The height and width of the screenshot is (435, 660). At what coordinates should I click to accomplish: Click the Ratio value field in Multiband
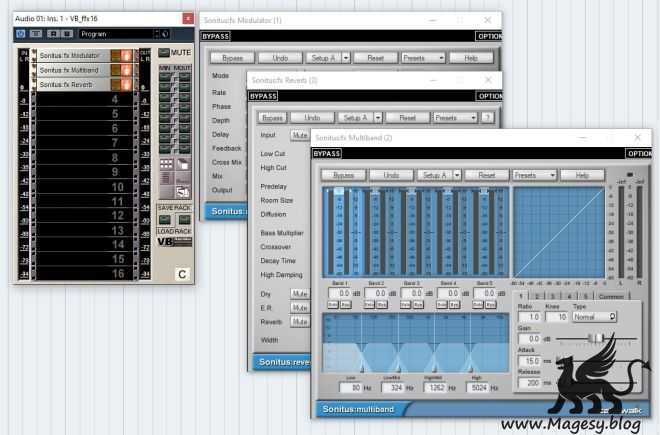[x=530, y=317]
